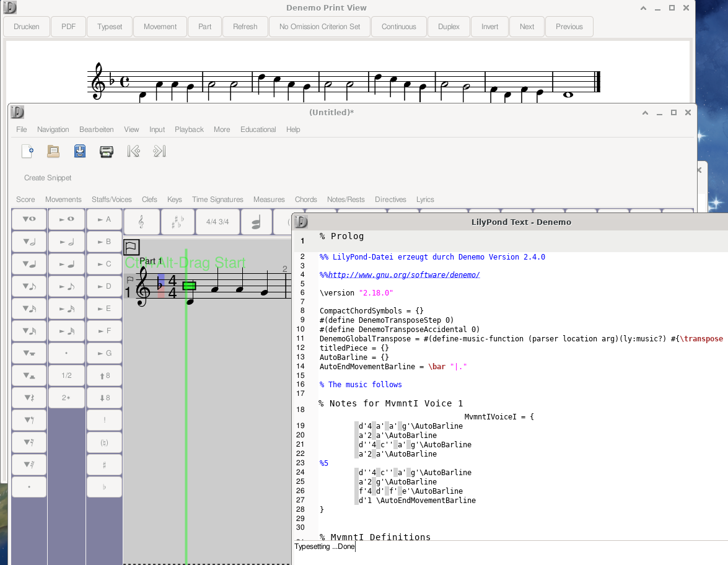This screenshot has height=565, width=728.
Task: Select the whole note duration button (top-left palette)
Action: coord(29,219)
